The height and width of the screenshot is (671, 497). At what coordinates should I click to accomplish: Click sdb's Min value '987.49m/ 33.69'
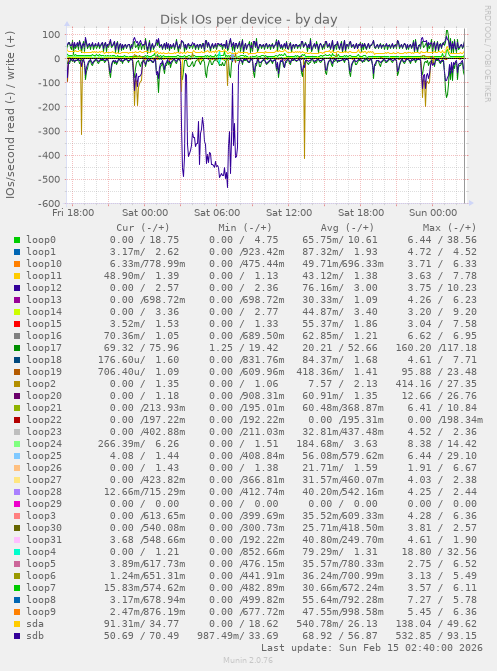[x=238, y=636]
